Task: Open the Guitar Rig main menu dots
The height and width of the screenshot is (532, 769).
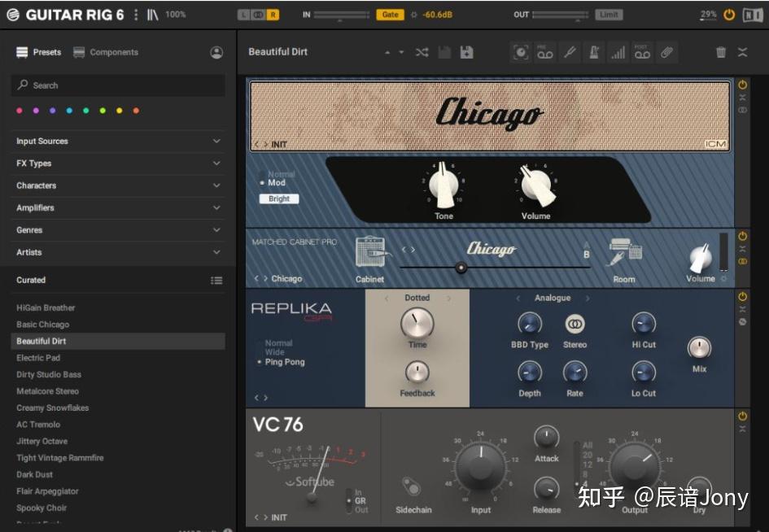Action: (136, 15)
